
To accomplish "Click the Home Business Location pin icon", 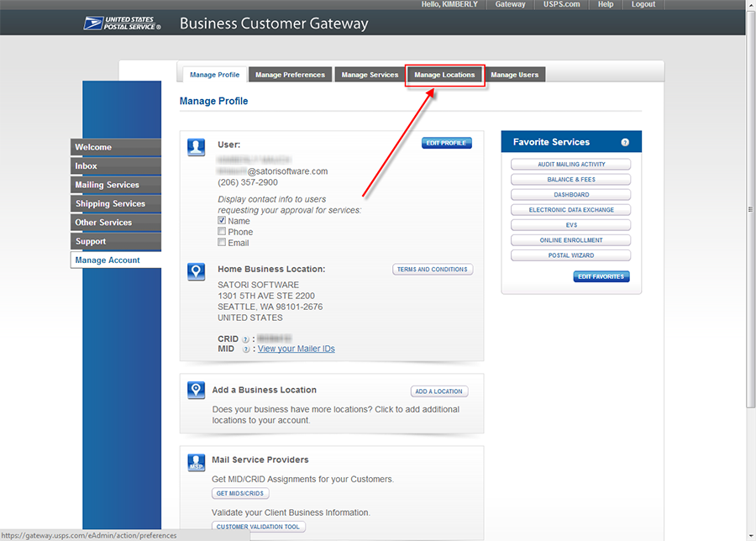I will [x=196, y=271].
